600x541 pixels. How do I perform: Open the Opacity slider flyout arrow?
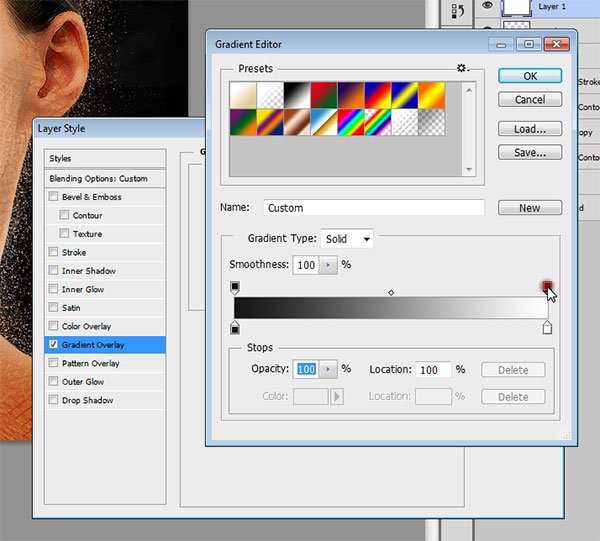(x=328, y=369)
